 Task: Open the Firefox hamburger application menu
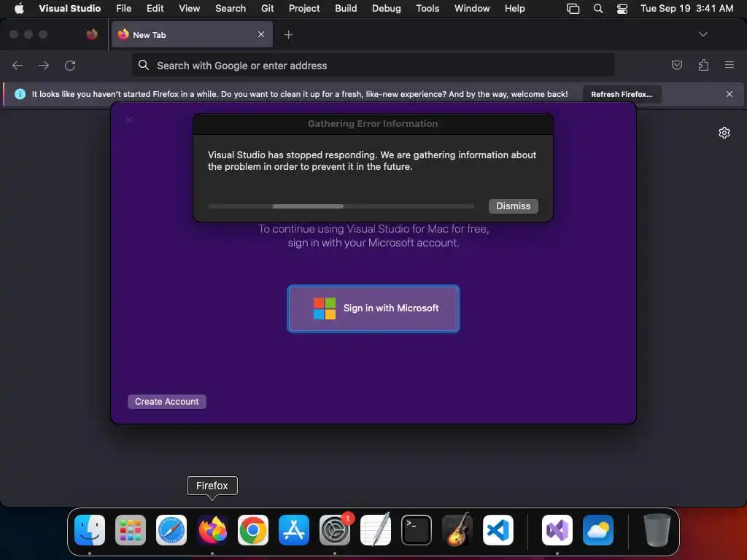(x=729, y=65)
